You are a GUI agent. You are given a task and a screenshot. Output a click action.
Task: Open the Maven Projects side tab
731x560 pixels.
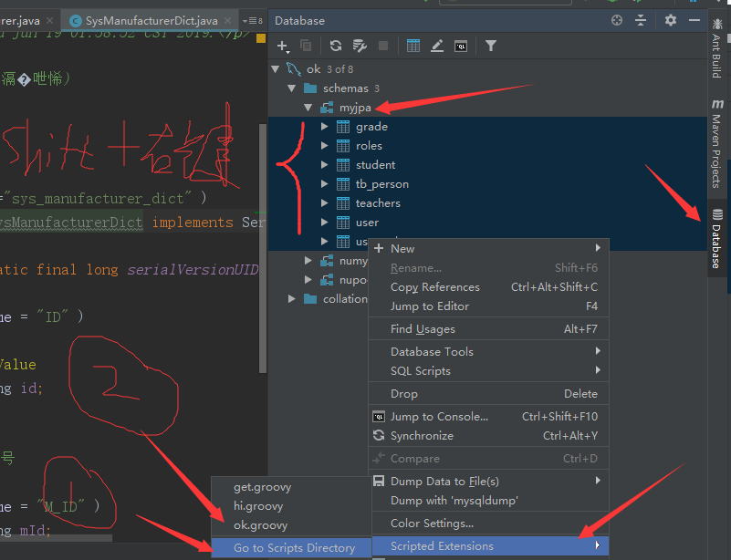point(717,142)
